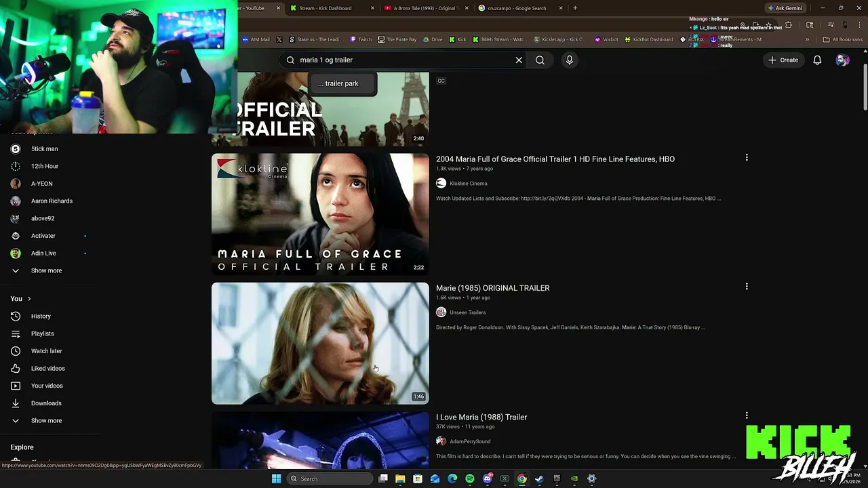
Task: Click the Windows taskbar Search box
Action: [x=330, y=479]
